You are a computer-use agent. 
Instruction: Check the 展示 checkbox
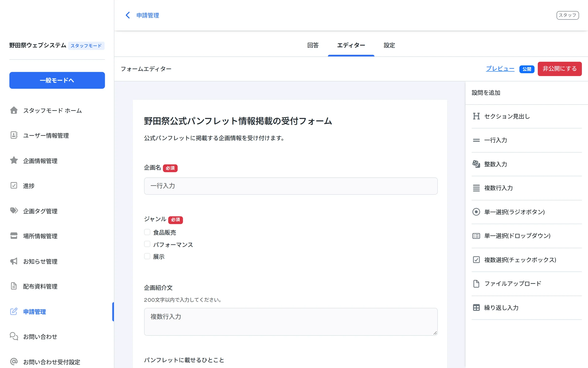click(147, 256)
